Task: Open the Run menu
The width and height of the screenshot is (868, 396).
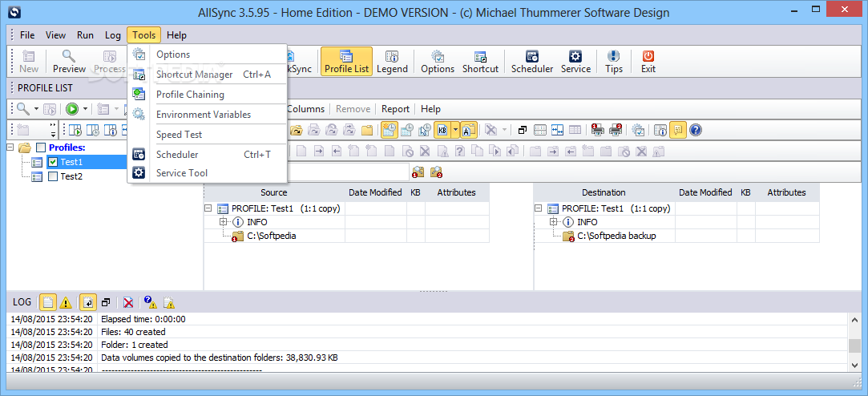Action: tap(85, 35)
